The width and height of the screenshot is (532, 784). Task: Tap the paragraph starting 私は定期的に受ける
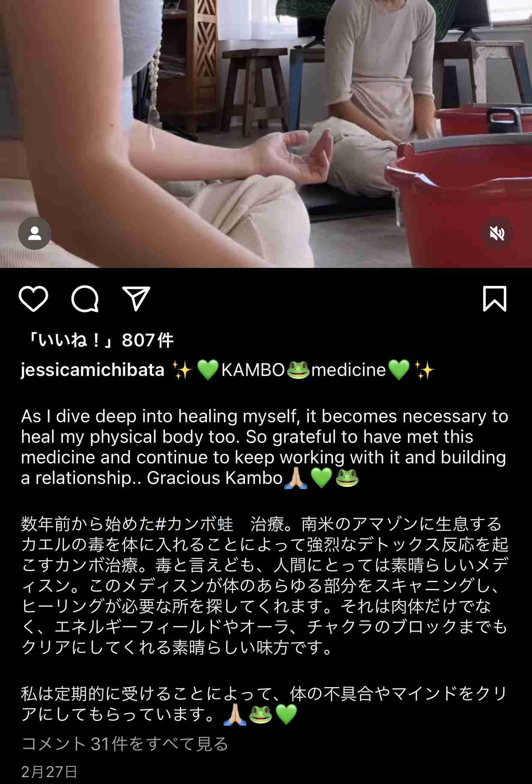pyautogui.click(x=264, y=704)
